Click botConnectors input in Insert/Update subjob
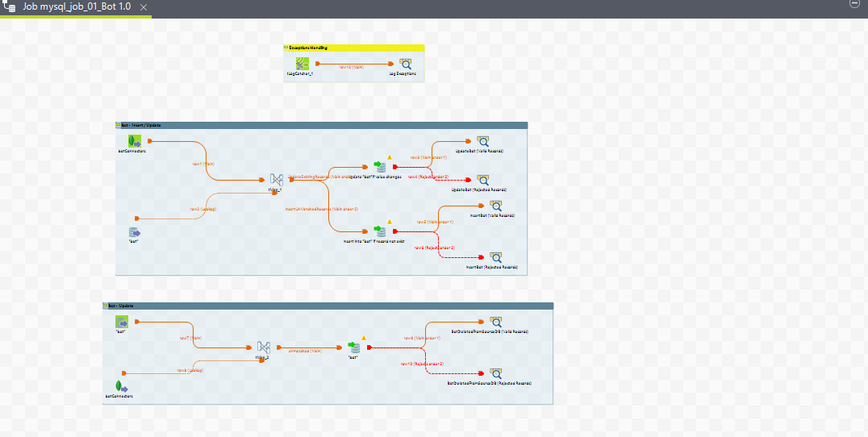868x437 pixels. pyautogui.click(x=136, y=141)
